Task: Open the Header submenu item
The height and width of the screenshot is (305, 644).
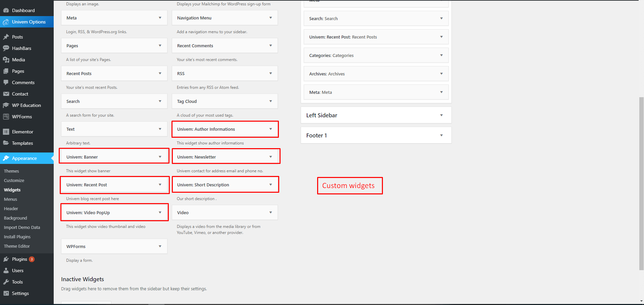Action: coord(11,208)
